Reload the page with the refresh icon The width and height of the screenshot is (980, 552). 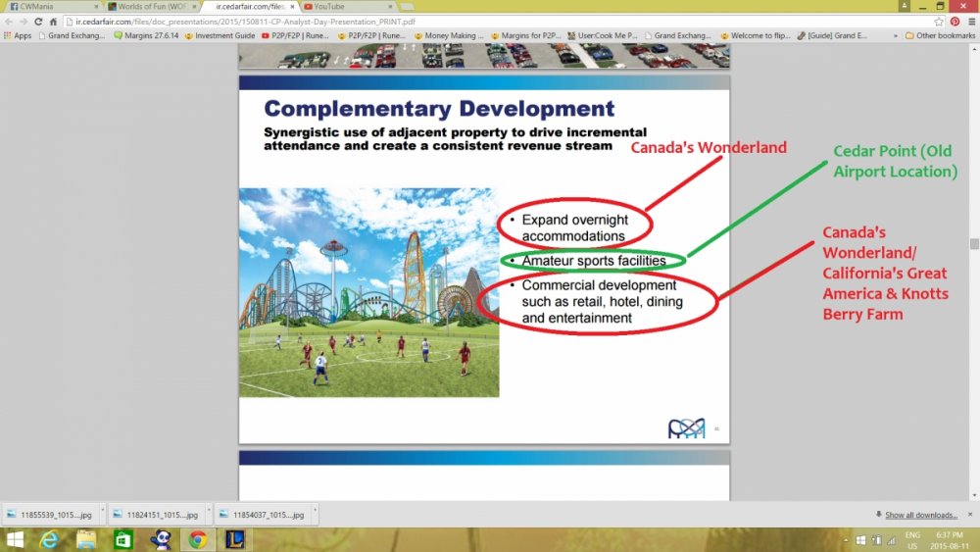coord(39,21)
